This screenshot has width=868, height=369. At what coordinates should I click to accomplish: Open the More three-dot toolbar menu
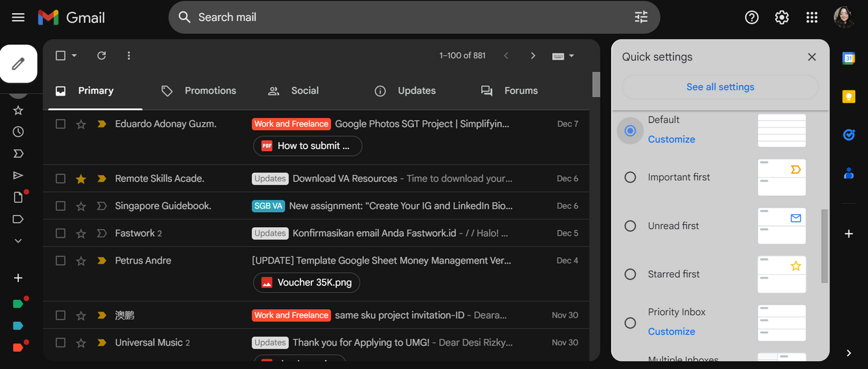[129, 56]
